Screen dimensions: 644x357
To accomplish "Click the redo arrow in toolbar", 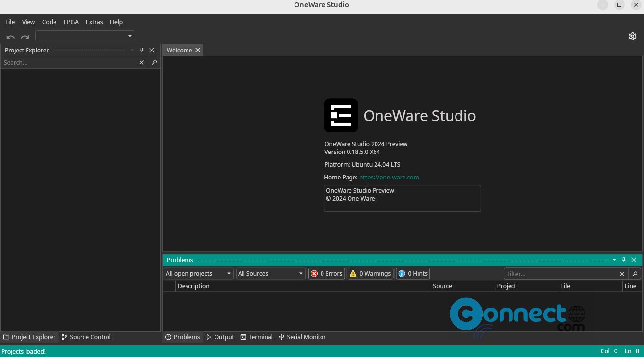I will [25, 37].
